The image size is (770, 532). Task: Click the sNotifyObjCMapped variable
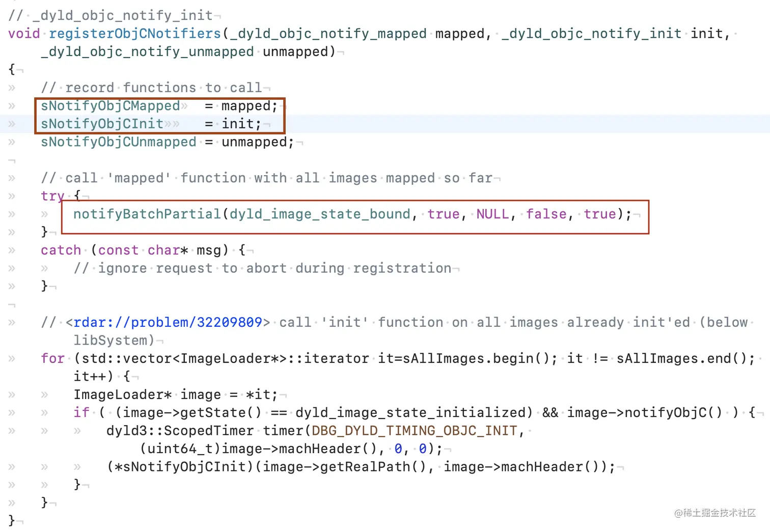[x=111, y=106]
